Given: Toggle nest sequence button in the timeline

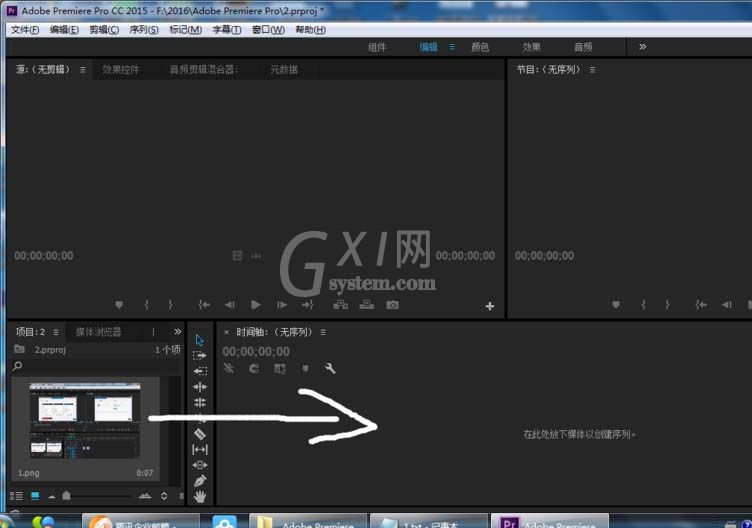Looking at the screenshot, I should [229, 368].
